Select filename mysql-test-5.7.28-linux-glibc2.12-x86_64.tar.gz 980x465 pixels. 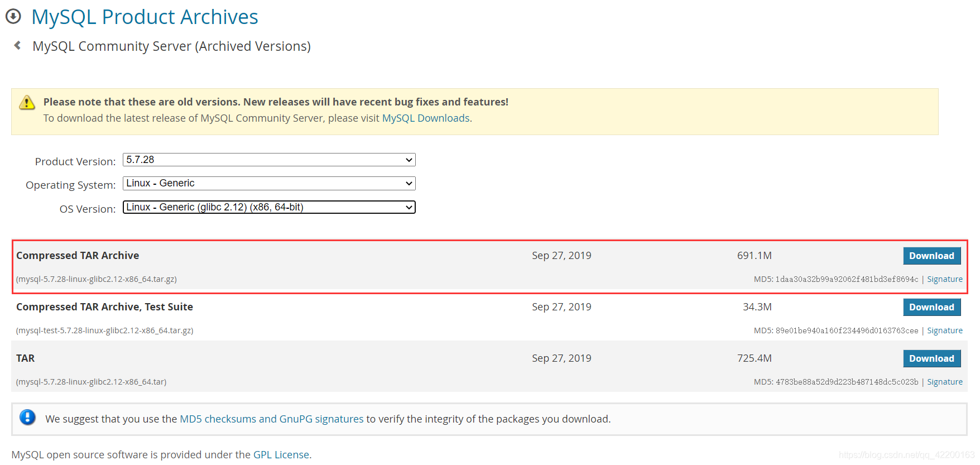[x=105, y=330]
